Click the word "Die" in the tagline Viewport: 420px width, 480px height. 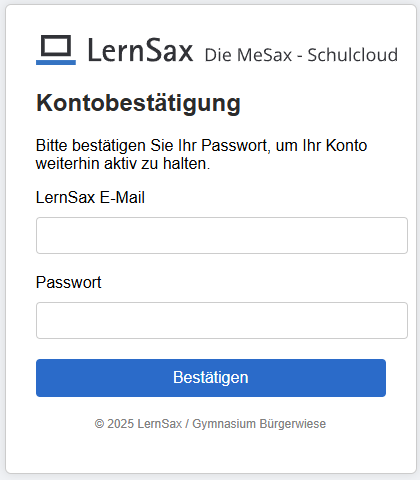tap(218, 55)
